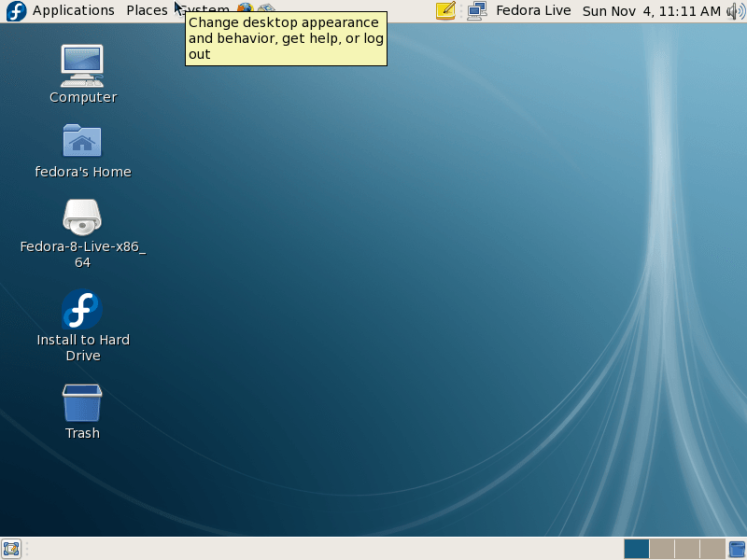Click the Trash applet in the bottom panel
The image size is (747, 560).
click(737, 549)
